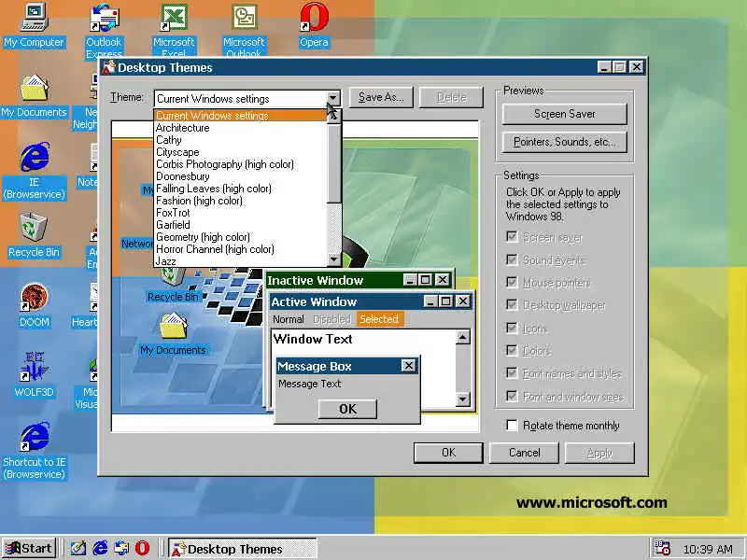Enable Rotate theme monthly
The image size is (747, 560).
512,426
